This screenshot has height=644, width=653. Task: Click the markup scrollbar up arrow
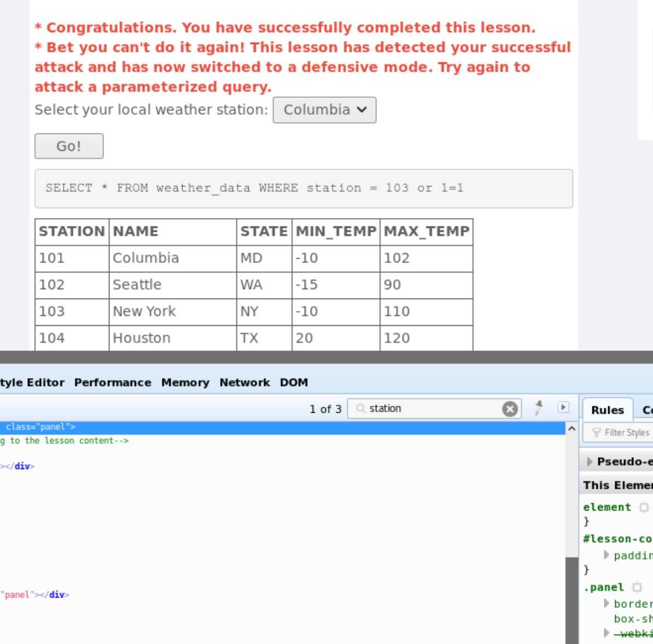pyautogui.click(x=572, y=428)
